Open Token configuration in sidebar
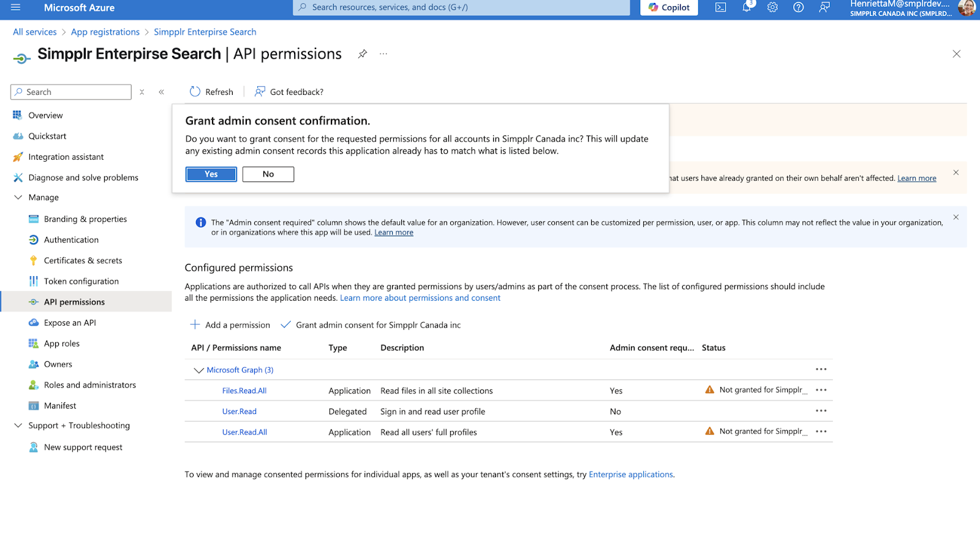Image resolution: width=980 pixels, height=534 pixels. (x=81, y=281)
